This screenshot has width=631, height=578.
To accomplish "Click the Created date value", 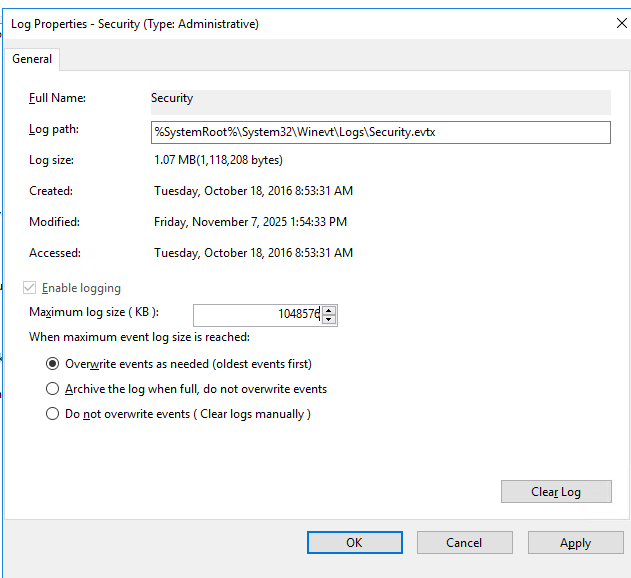I will tap(253, 191).
